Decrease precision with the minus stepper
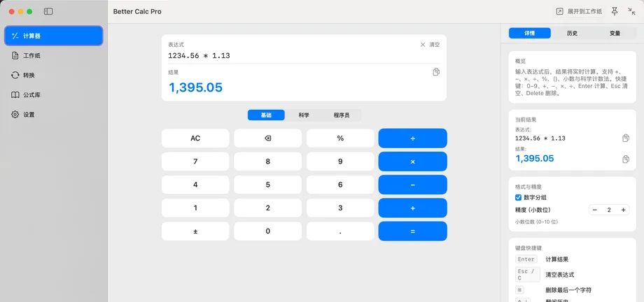This screenshot has width=644, height=302. [x=595, y=210]
